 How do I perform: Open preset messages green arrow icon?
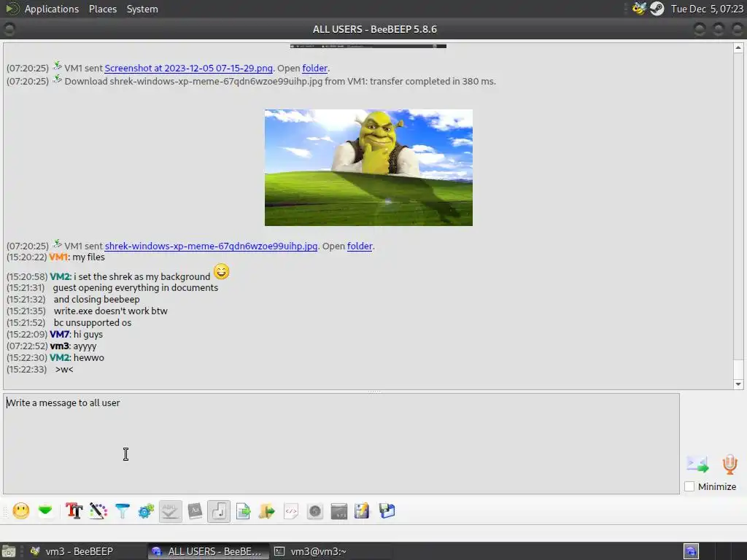point(45,511)
